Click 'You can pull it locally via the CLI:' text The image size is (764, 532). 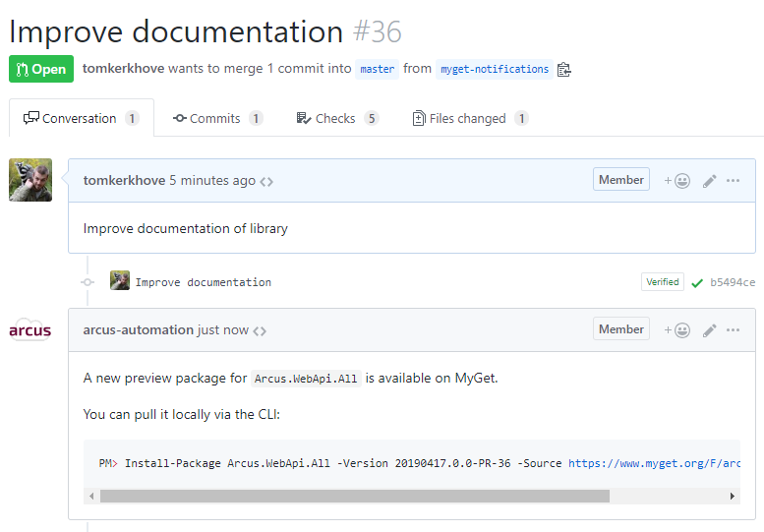[182, 415]
